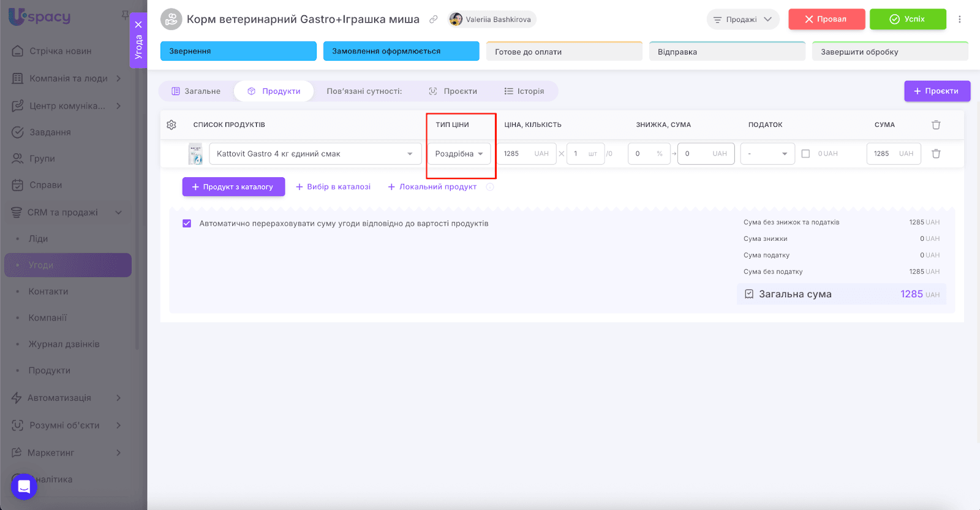Viewport: 980px width, 510px height.
Task: Toggle the tax included checkbox
Action: [805, 154]
